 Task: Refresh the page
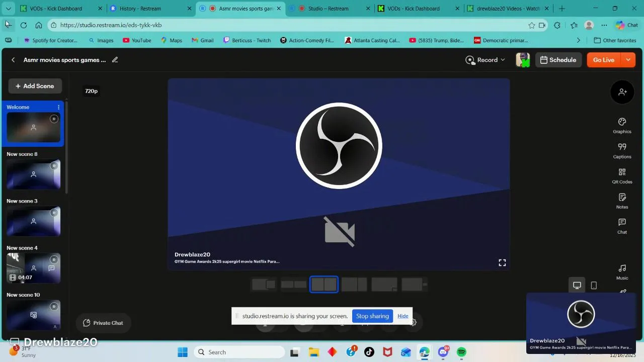point(24,25)
